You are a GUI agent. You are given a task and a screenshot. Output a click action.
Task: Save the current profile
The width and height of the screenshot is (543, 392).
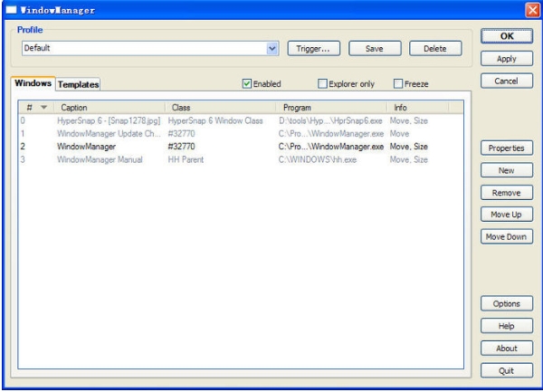pyautogui.click(x=375, y=49)
